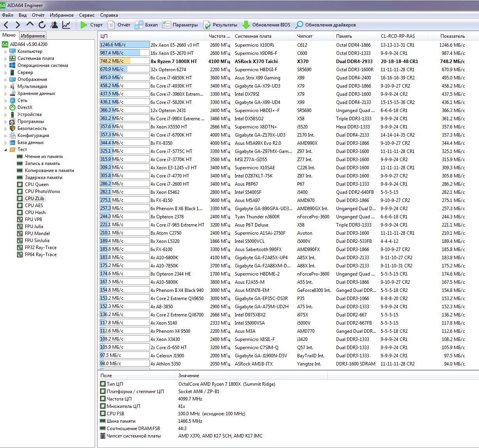This screenshot has width=479, height=448.
Task: Select Операционная система Windows icon item
Action: click(x=42, y=65)
